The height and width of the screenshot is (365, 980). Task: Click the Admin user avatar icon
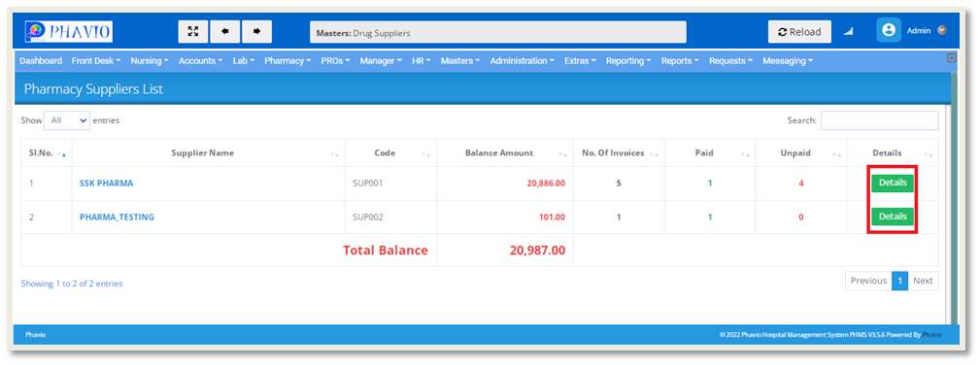click(888, 30)
